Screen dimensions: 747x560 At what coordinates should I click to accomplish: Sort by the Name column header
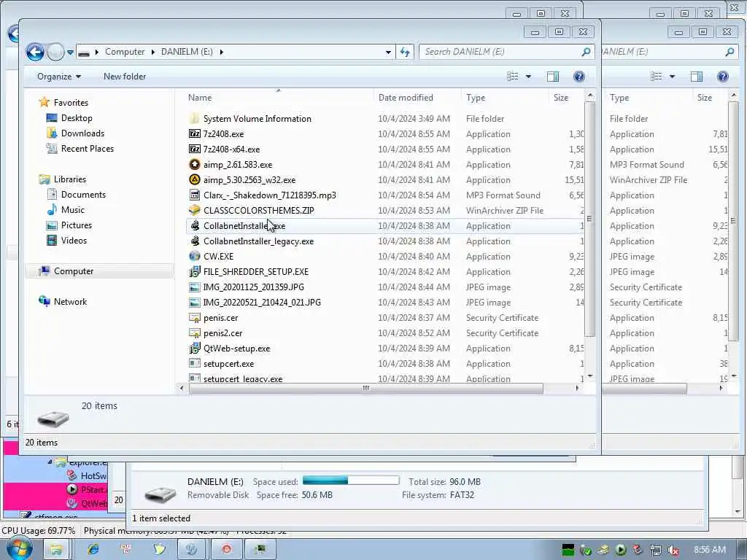tap(279, 98)
